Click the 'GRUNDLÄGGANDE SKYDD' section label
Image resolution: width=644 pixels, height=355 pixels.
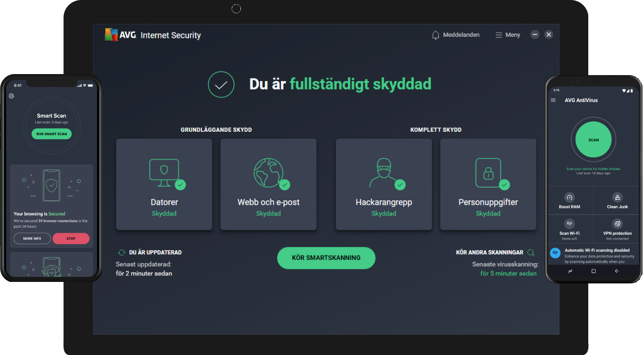216,130
